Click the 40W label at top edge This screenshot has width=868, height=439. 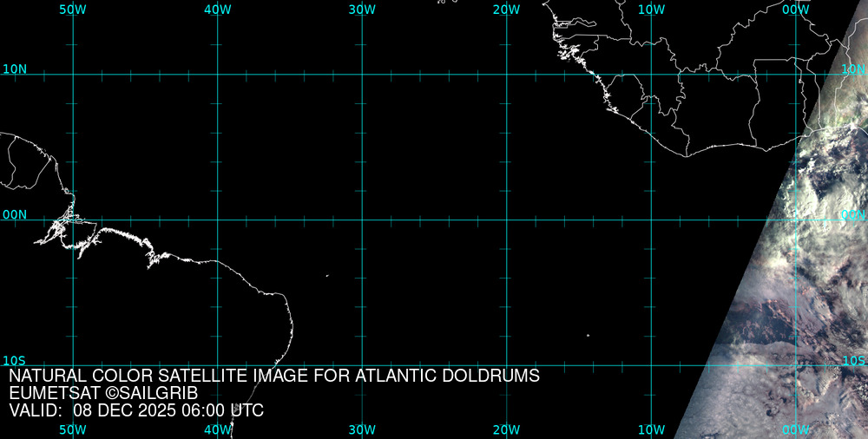point(217,10)
